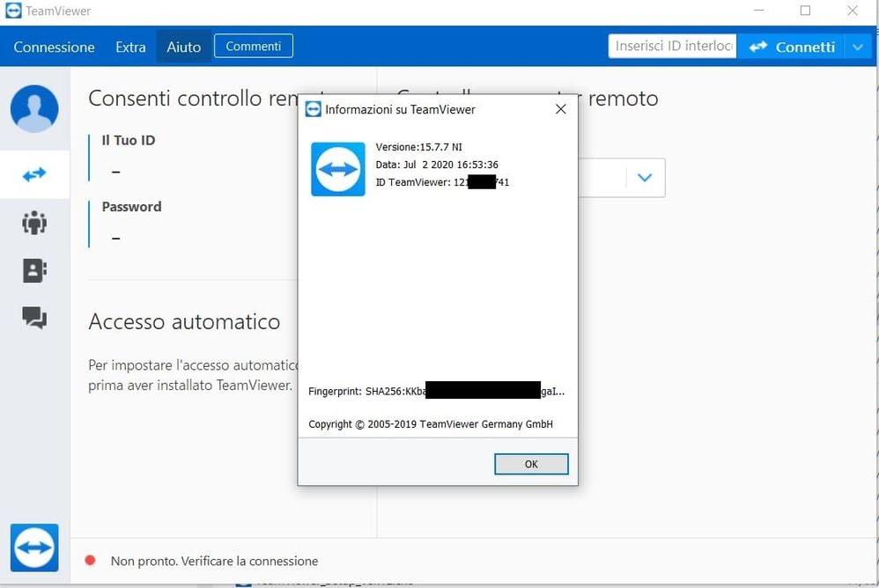The height and width of the screenshot is (588, 879).
Task: Click the red connection status indicator dot
Action: (x=90, y=561)
